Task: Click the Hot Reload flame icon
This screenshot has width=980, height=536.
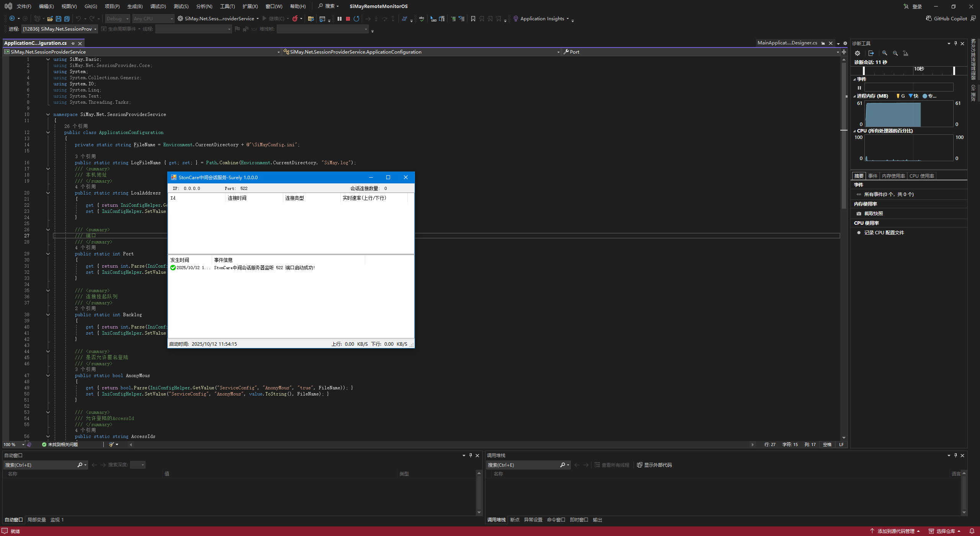Action: point(295,18)
